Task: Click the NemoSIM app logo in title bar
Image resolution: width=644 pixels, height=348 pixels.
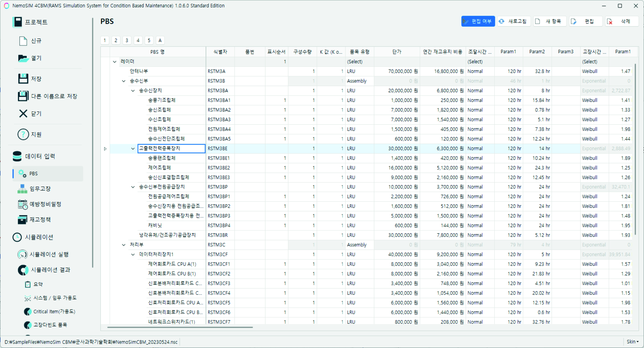Action: (x=6, y=6)
